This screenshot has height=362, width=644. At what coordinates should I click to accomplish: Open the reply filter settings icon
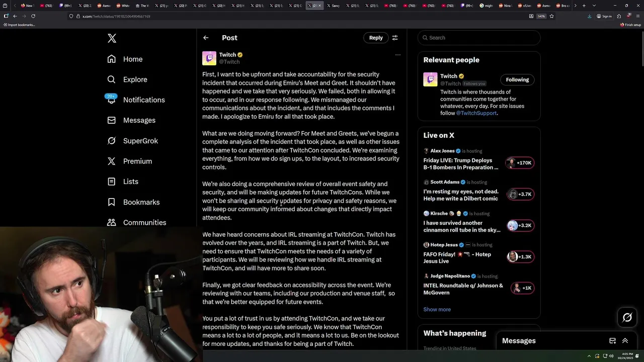395,38
